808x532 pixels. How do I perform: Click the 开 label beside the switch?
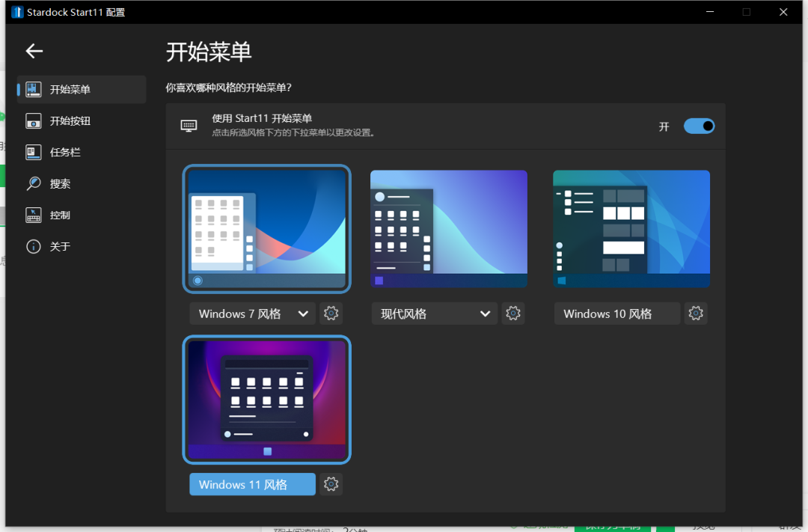click(664, 126)
